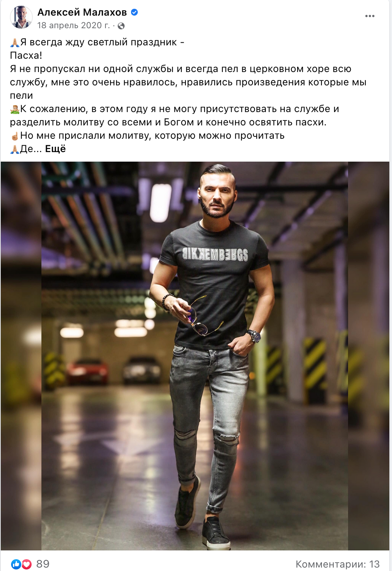The height and width of the screenshot is (571, 392).
Task: Click the praying hands emoji before 'Я всегда жду'
Action: 14,42
